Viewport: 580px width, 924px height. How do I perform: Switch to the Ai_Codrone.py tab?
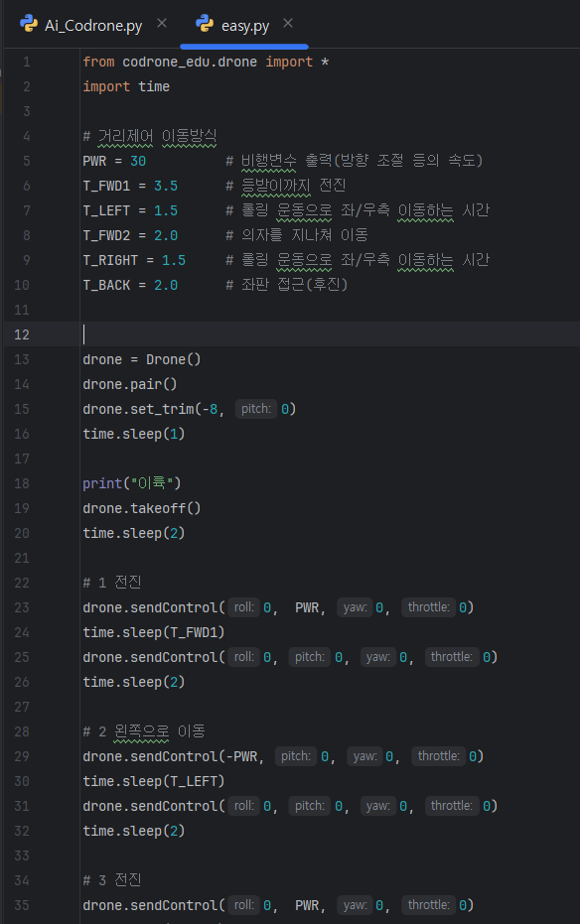coord(93,26)
